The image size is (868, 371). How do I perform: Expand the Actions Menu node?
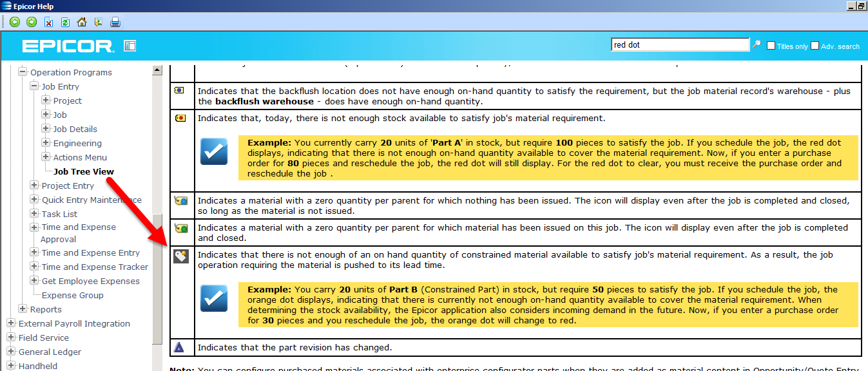[46, 157]
